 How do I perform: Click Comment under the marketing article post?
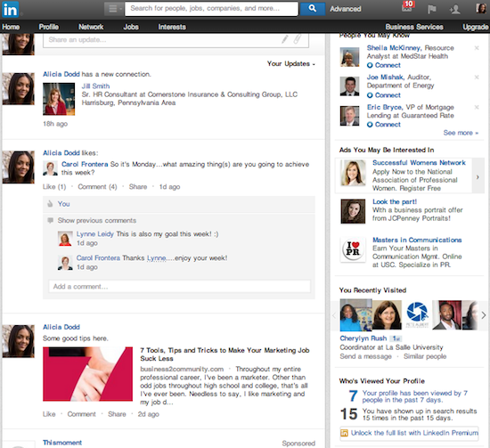coord(82,414)
